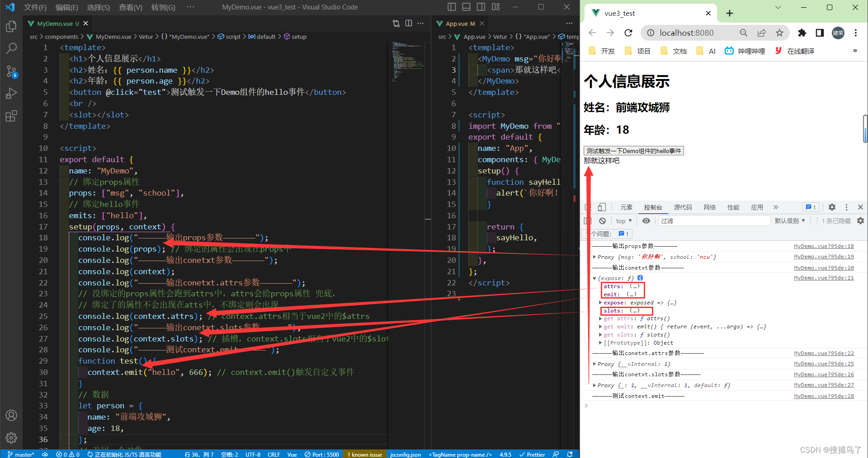Screen dimensions: 868x458
Task: Toggle Chrome side panel icon
Action: (x=820, y=33)
